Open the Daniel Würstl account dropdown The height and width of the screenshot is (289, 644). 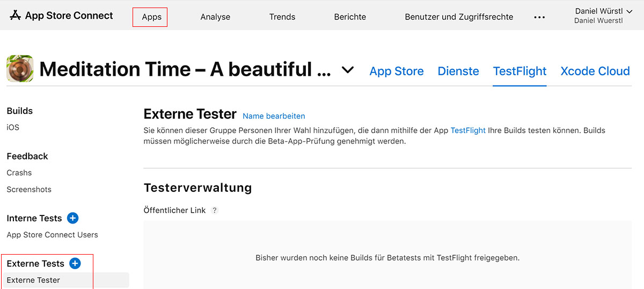coord(603,16)
